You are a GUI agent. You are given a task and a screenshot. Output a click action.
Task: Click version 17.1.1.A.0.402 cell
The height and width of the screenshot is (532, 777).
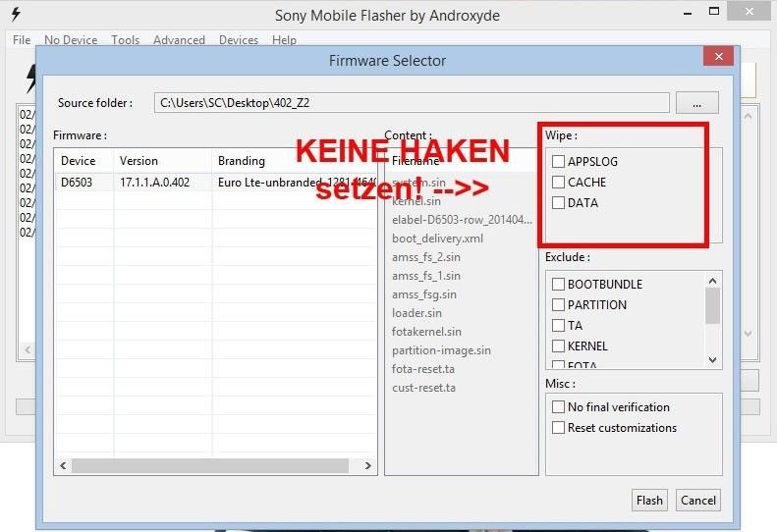[x=154, y=183]
